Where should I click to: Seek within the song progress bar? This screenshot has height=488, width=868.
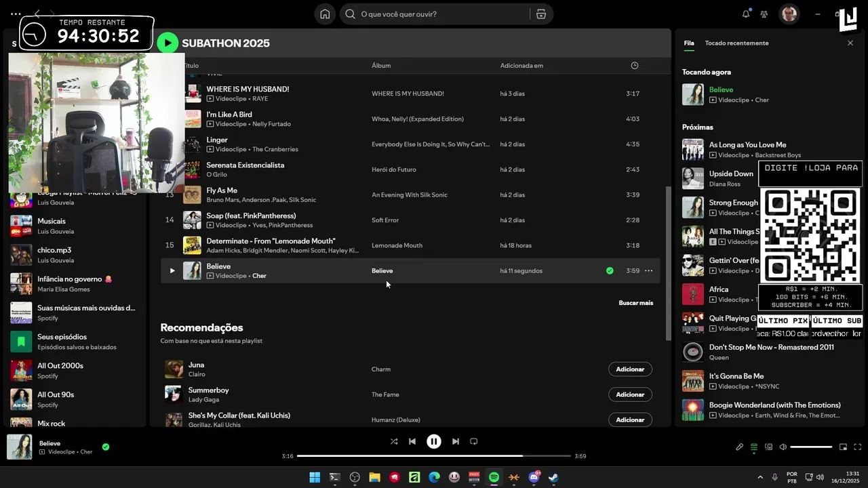(x=434, y=456)
